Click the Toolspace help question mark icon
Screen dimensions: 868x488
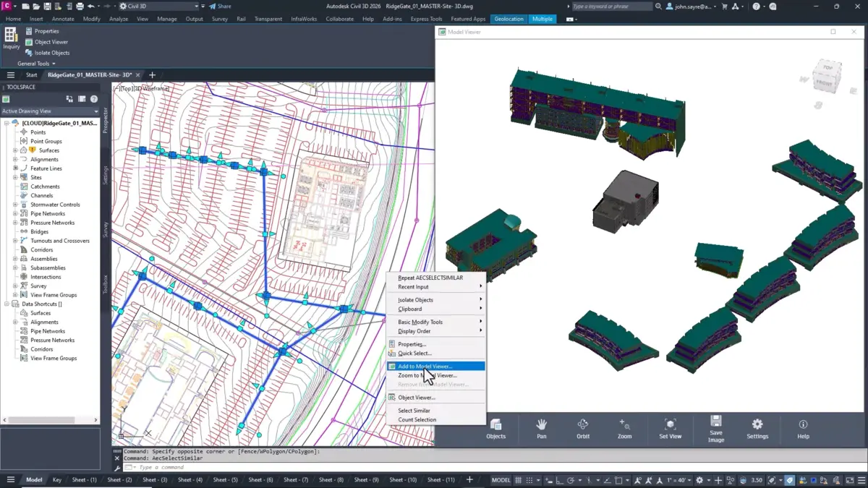pyautogui.click(x=94, y=99)
